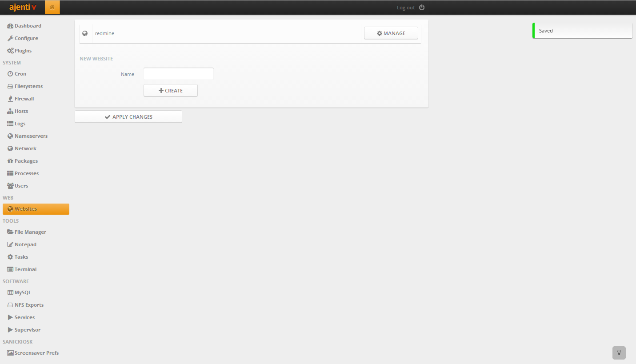The width and height of the screenshot is (636, 364).
Task: Click the power icon next to Log out
Action: (422, 8)
